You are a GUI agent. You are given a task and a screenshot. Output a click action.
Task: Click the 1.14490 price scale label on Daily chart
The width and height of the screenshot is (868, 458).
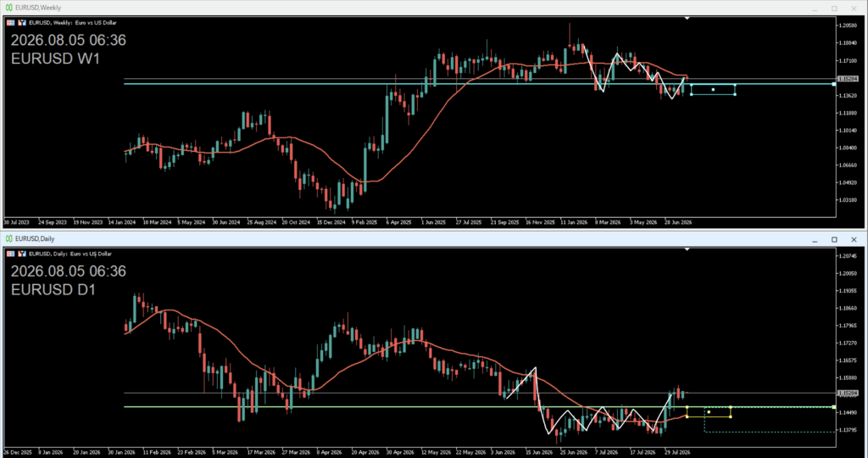(848, 412)
